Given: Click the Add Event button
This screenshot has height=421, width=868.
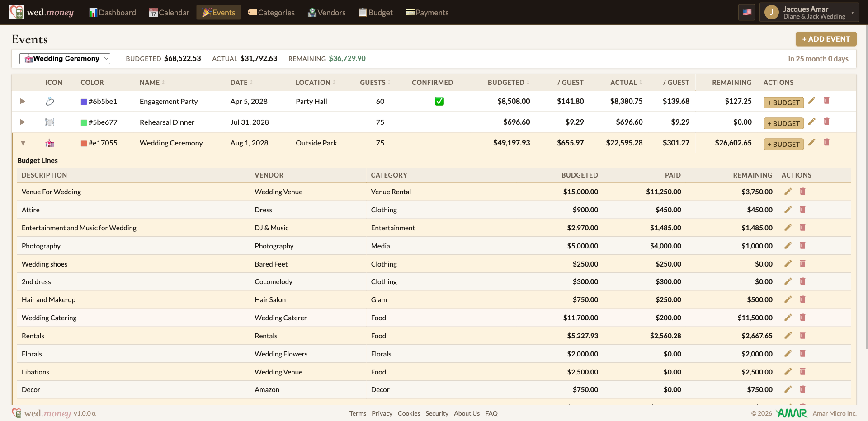Looking at the screenshot, I should 826,39.
